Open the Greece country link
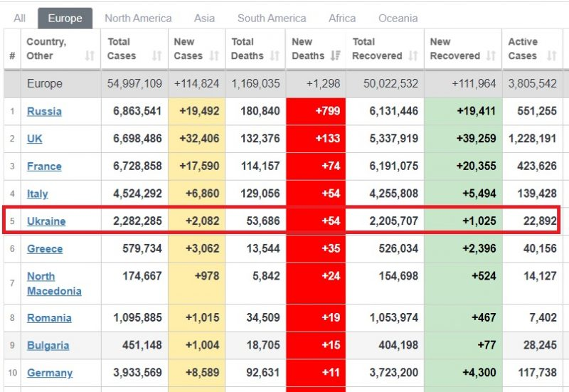569x392 pixels. (45, 248)
